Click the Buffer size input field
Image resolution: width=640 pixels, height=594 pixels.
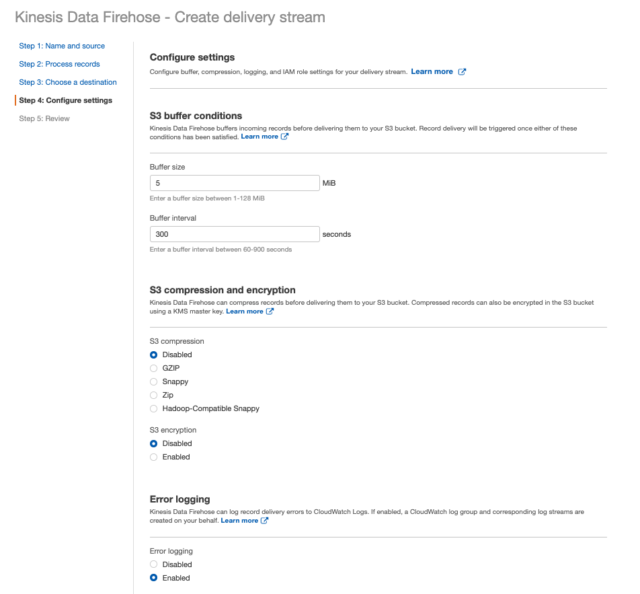(235, 183)
